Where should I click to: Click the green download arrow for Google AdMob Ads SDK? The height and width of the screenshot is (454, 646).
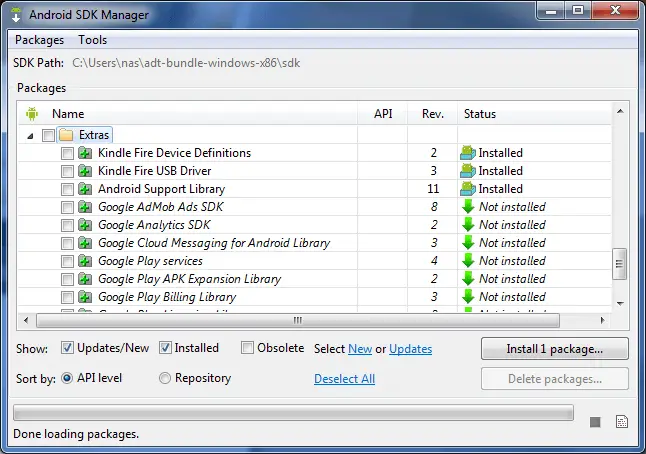[x=468, y=207]
